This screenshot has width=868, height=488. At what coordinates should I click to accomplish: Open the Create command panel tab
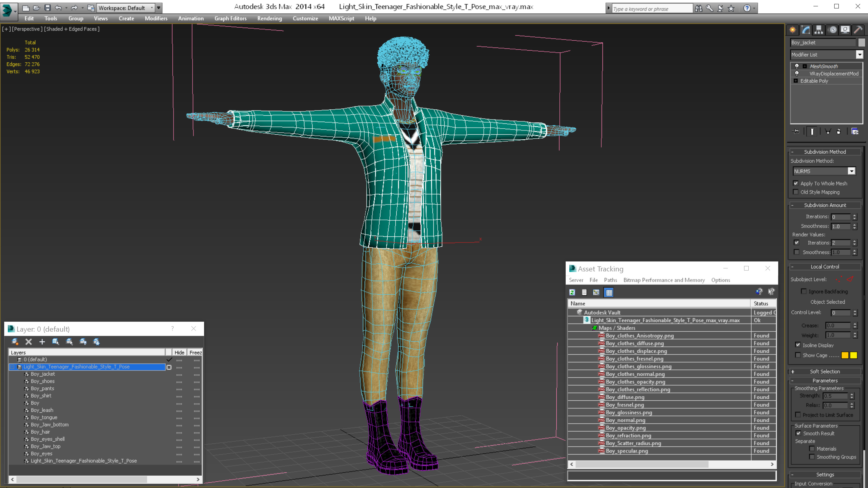point(793,30)
